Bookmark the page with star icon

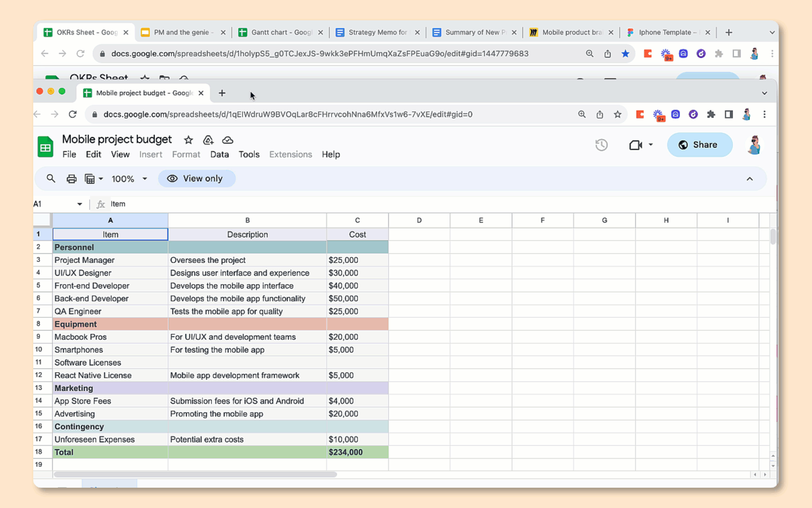pyautogui.click(x=617, y=115)
